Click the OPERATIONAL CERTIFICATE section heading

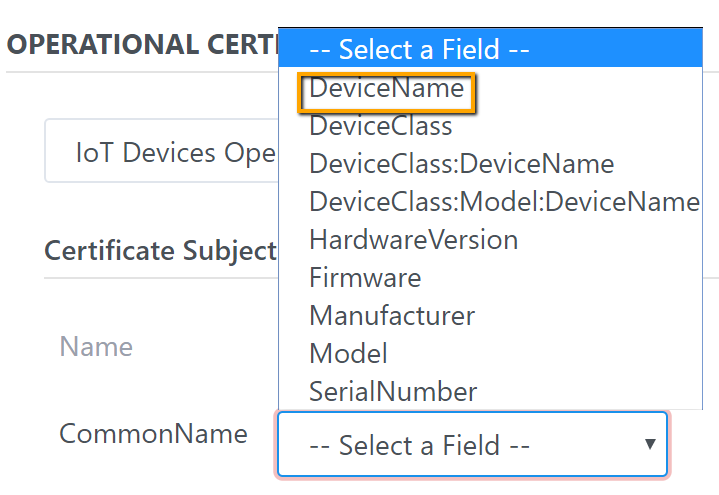[140, 45]
